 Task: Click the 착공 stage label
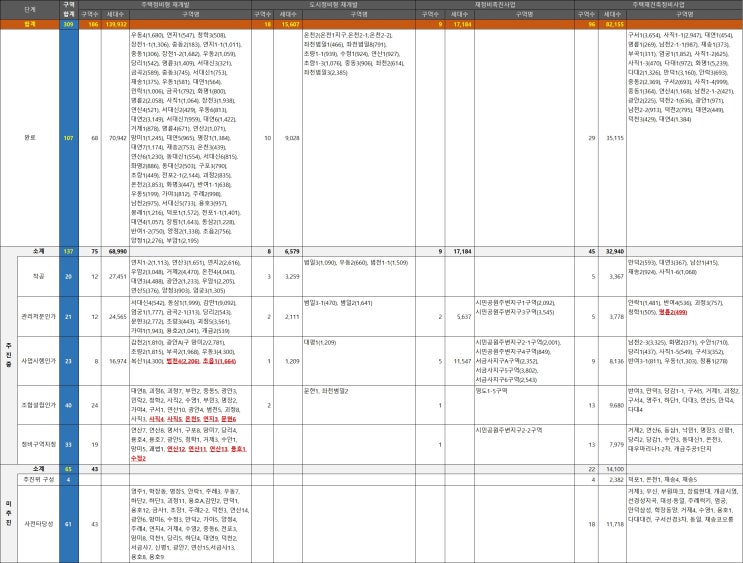pos(38,276)
